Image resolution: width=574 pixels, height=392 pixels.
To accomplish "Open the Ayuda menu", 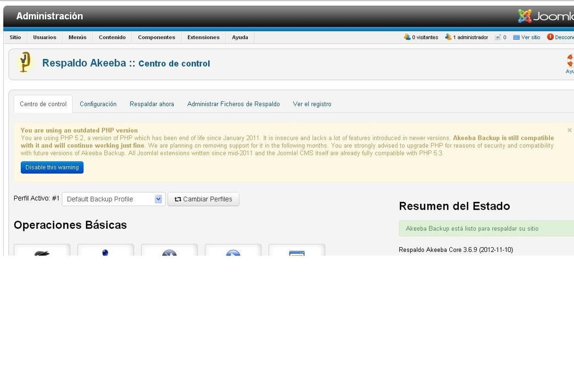I will pos(240,38).
